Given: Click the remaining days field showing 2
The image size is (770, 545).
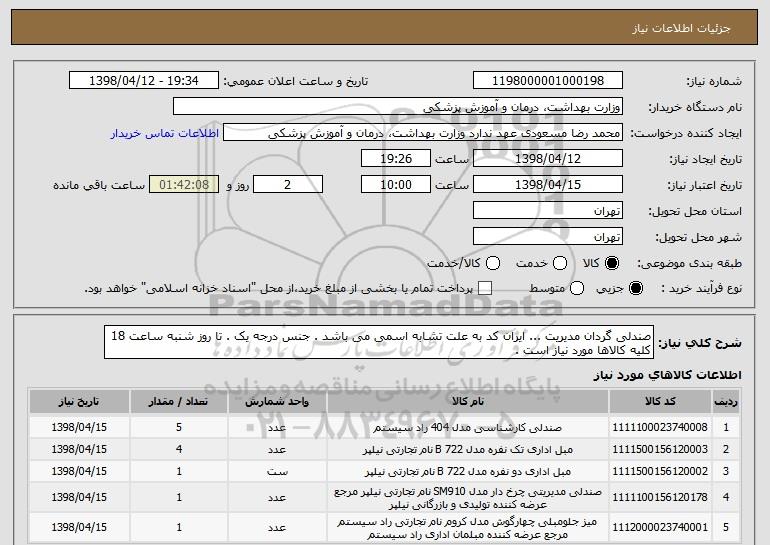Looking at the screenshot, I should (288, 185).
